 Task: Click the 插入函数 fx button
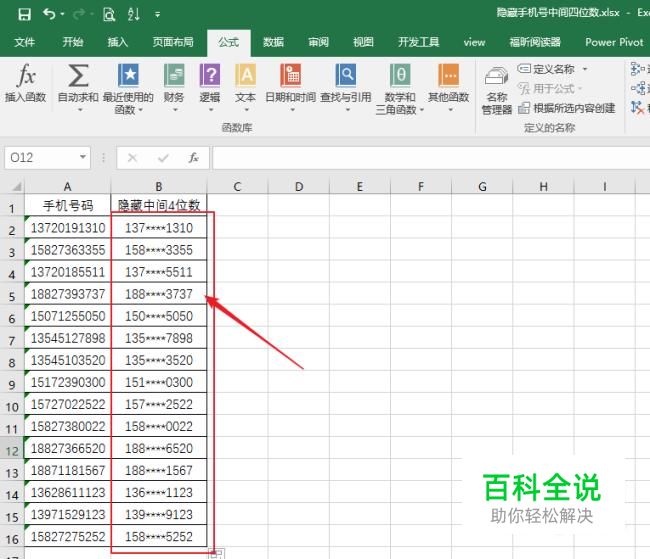click(x=25, y=83)
